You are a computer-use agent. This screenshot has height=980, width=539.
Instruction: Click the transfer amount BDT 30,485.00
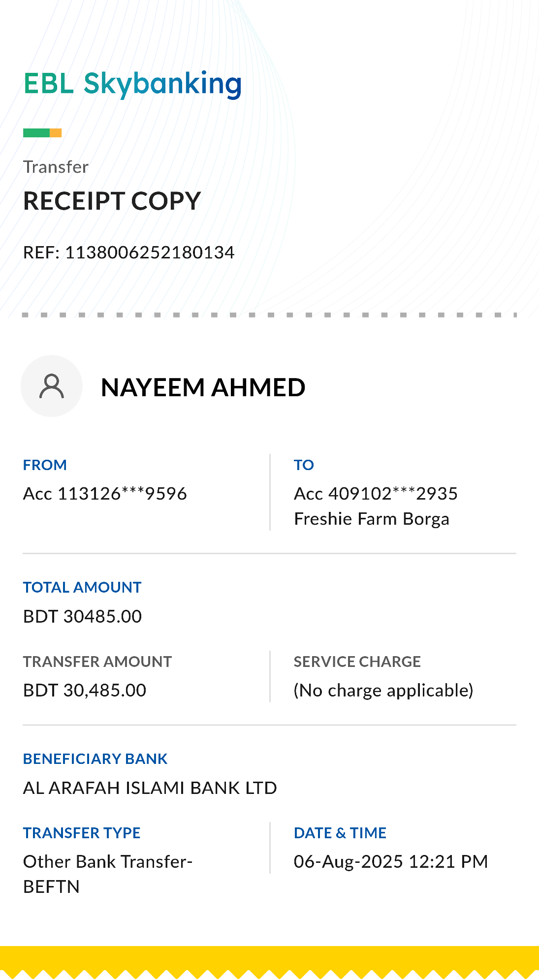(x=85, y=691)
